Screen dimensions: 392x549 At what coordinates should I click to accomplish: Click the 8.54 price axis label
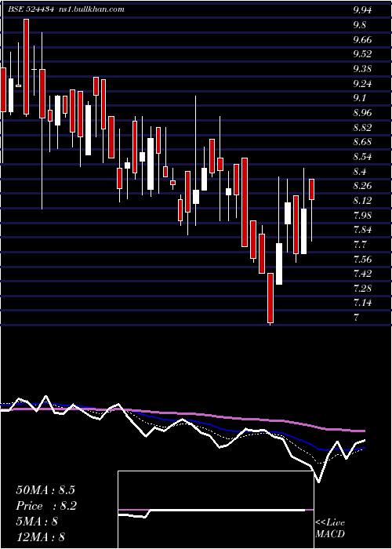362,157
